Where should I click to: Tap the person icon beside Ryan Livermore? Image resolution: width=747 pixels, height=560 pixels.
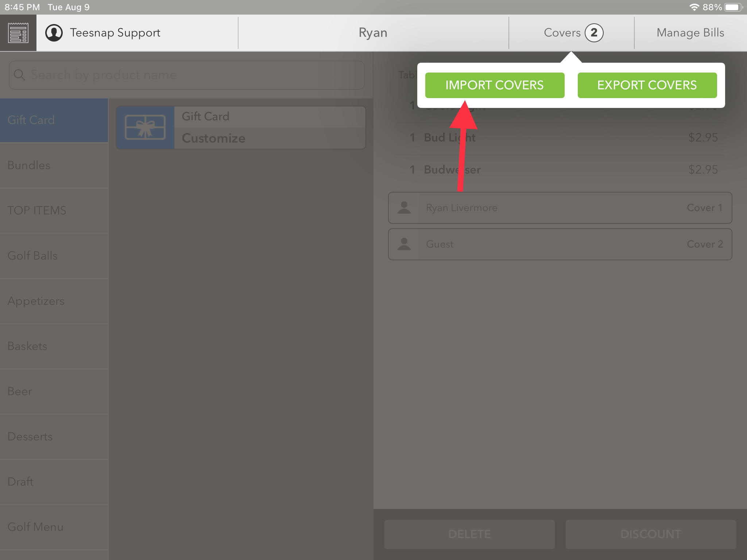coord(404,208)
